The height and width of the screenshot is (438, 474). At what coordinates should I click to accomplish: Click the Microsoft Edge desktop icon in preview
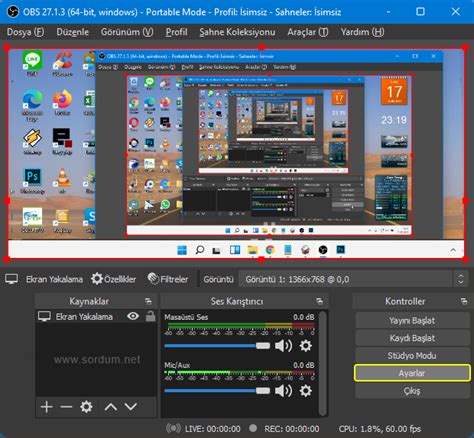click(x=32, y=104)
